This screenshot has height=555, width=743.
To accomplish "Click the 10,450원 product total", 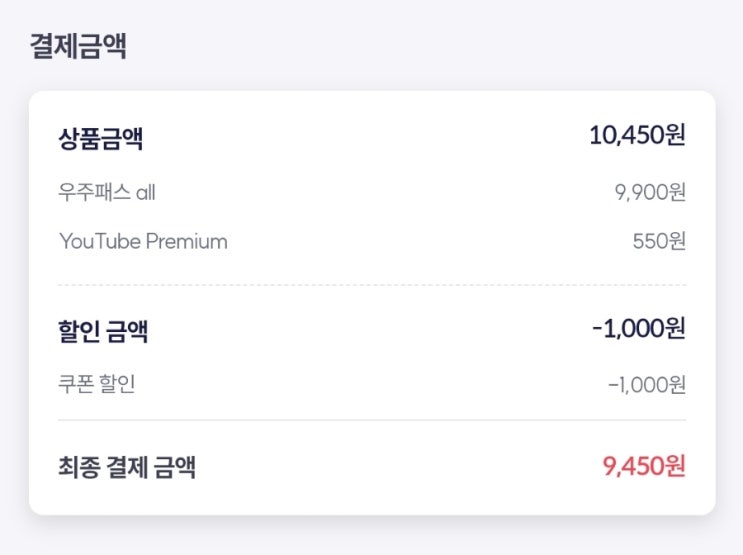I will [x=637, y=136].
